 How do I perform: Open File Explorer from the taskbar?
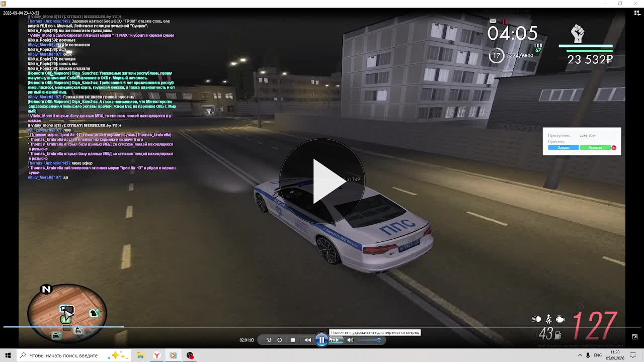[140, 355]
